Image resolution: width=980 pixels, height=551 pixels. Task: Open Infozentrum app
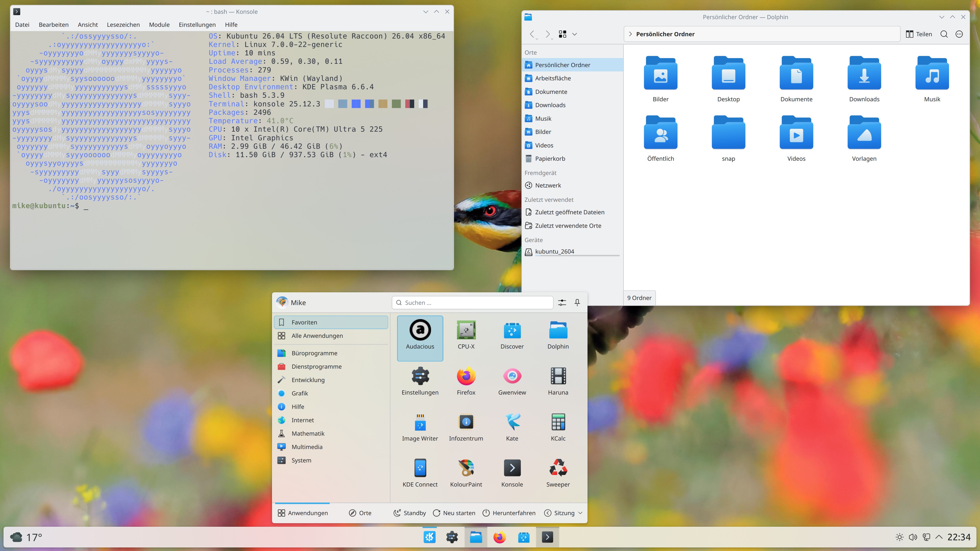[x=466, y=430]
